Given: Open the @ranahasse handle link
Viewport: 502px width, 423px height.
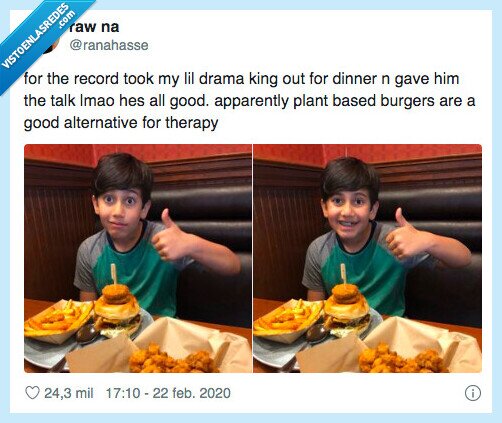Looking at the screenshot, I should (109, 45).
